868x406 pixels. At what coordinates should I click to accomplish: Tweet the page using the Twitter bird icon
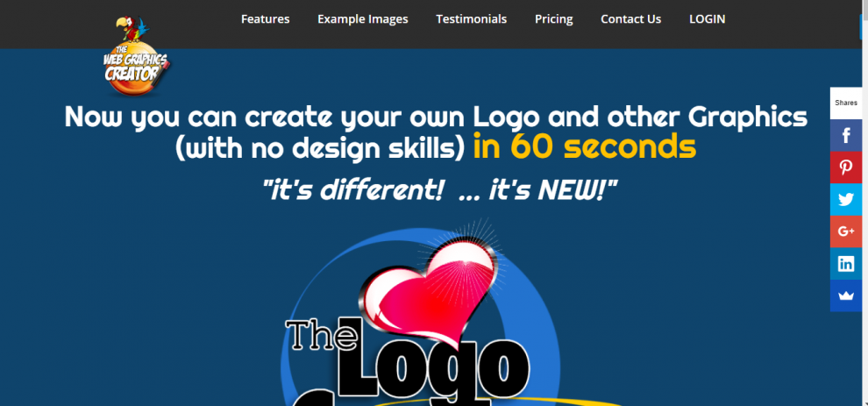(846, 199)
